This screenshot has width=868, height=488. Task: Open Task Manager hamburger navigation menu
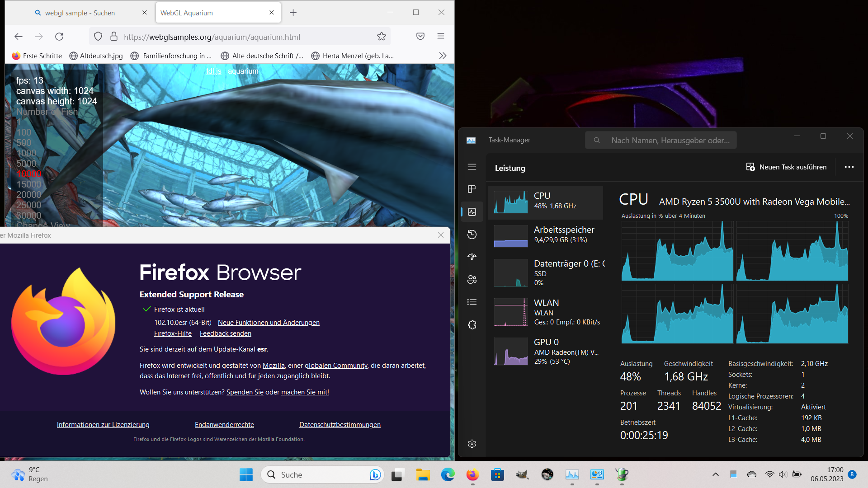(472, 167)
